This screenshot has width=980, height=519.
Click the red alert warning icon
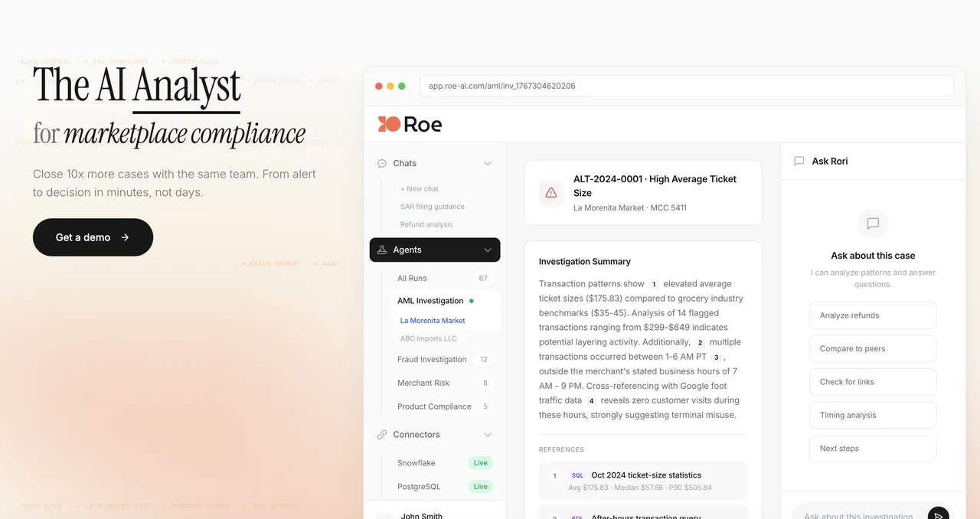click(x=551, y=193)
